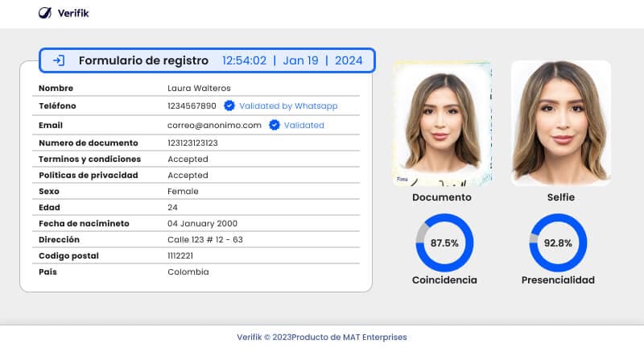Click the 92.8% Presencialidad progress ring
The image size is (644, 348).
coord(558,242)
